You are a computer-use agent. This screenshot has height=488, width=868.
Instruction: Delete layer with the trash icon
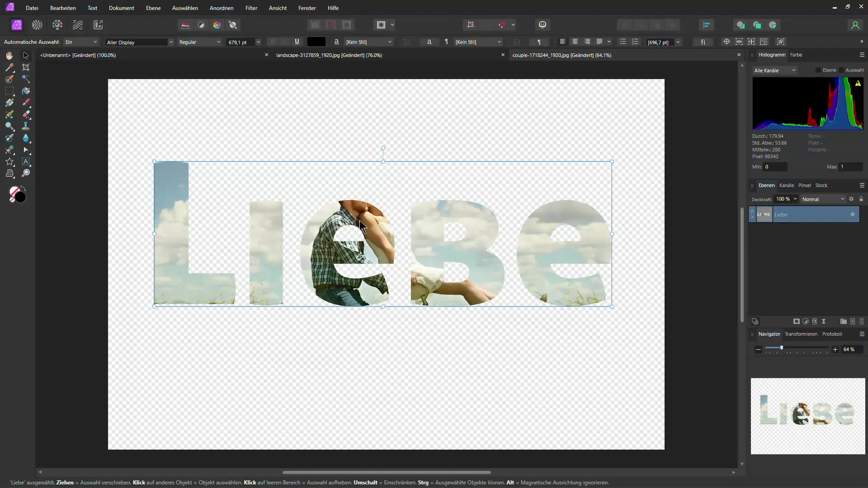pyautogui.click(x=862, y=321)
